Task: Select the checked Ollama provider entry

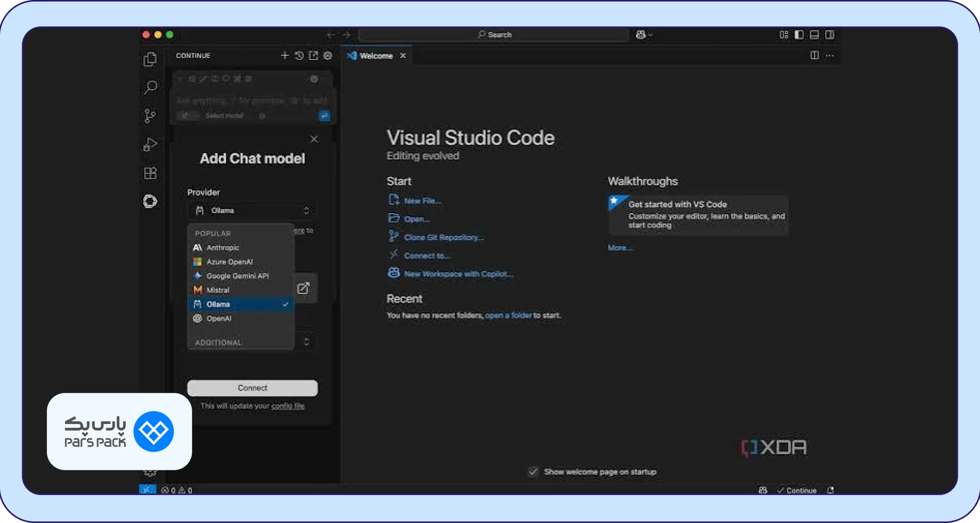Action: point(241,304)
